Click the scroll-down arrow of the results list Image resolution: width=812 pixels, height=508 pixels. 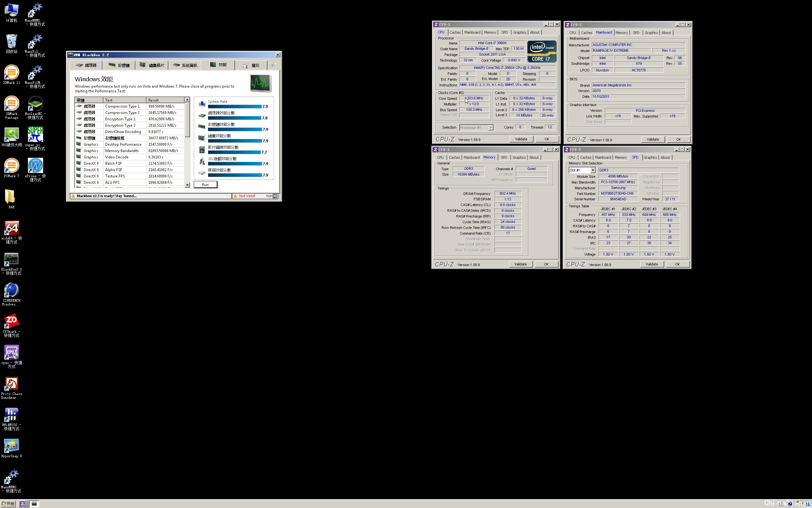pyautogui.click(x=187, y=185)
